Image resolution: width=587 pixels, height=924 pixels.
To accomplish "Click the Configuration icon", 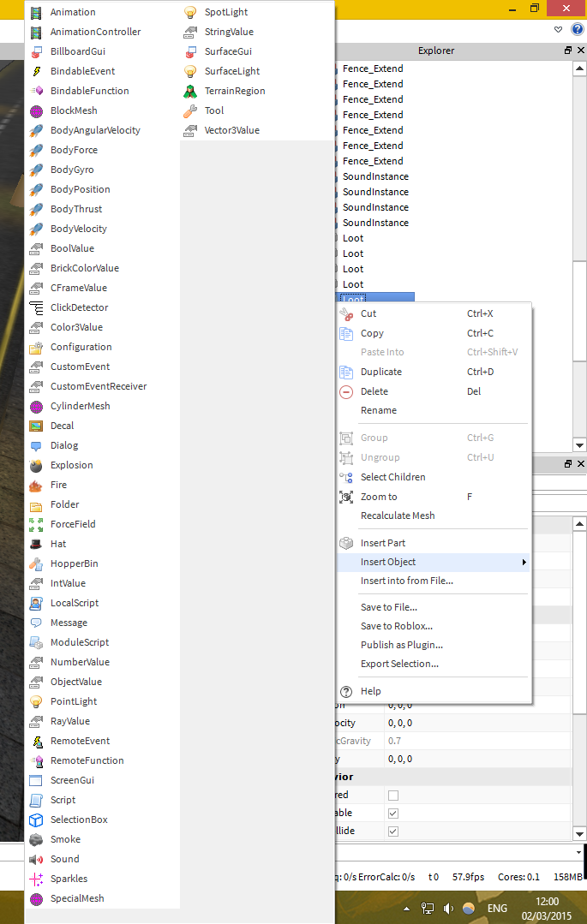I will pos(36,347).
